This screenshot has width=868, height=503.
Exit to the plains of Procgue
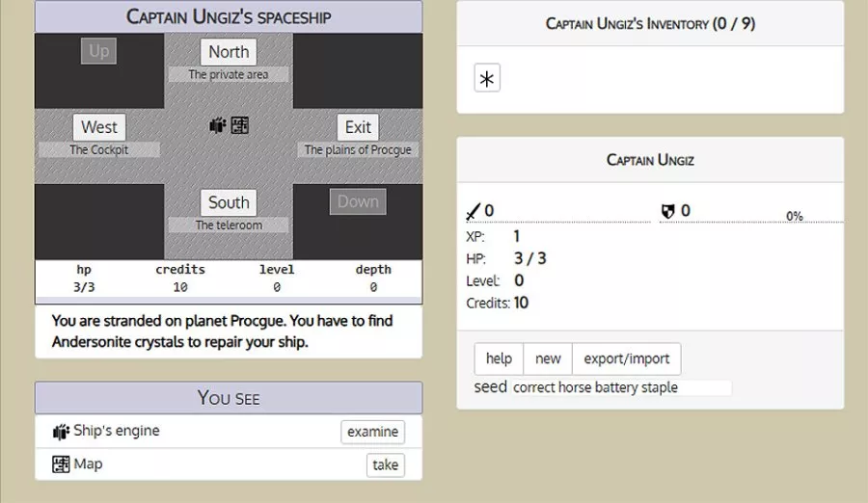pyautogui.click(x=358, y=127)
